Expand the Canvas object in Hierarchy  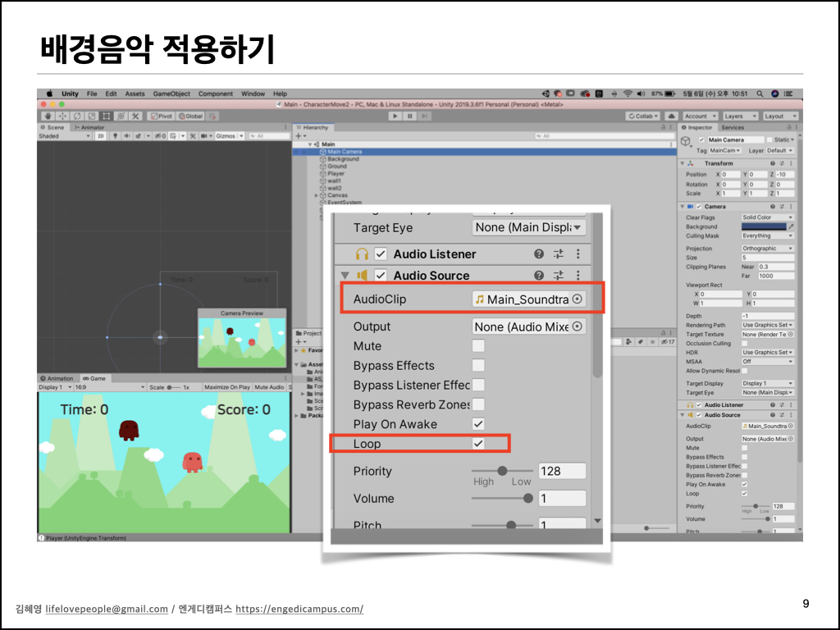tap(316, 195)
